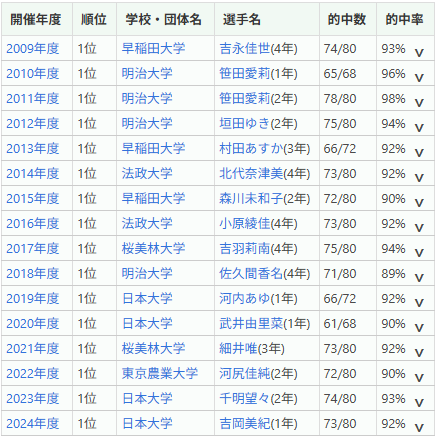
Task: Open player 武井由里菜(1年)
Action: (265, 324)
